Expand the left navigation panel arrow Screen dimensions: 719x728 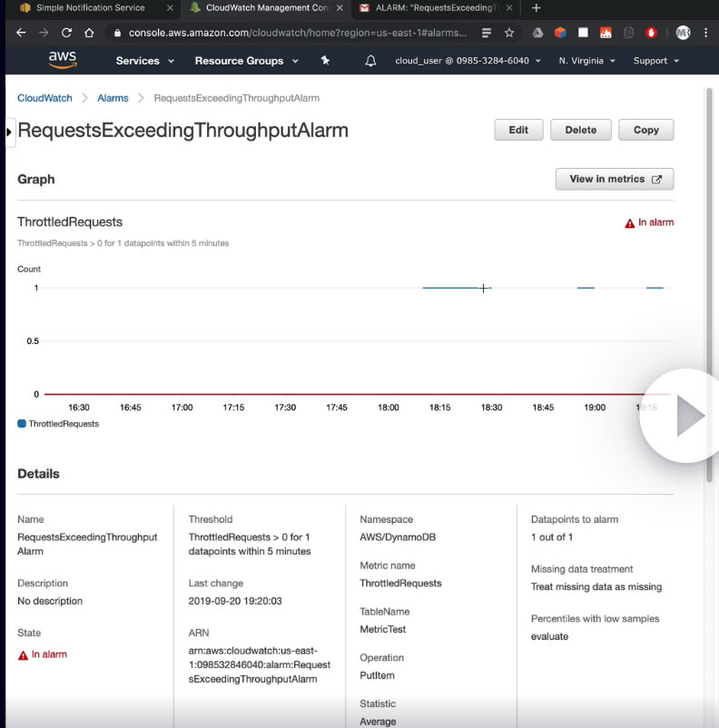pos(9,132)
